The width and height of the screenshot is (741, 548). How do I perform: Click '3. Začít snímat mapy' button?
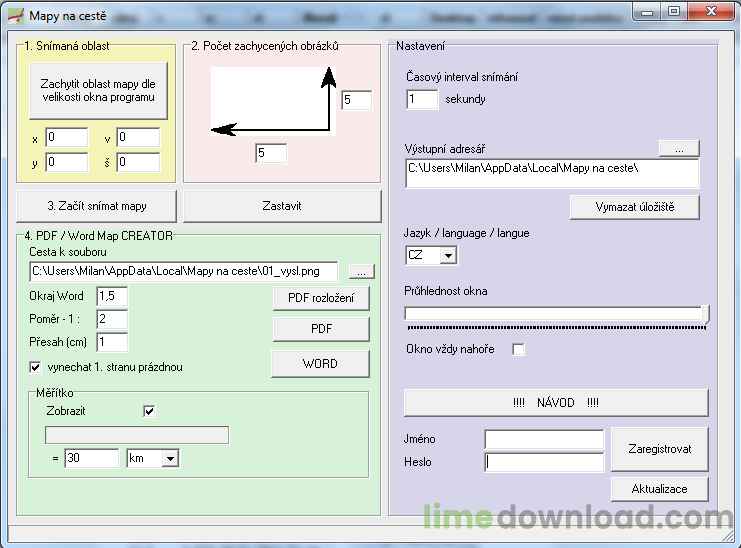point(96,206)
